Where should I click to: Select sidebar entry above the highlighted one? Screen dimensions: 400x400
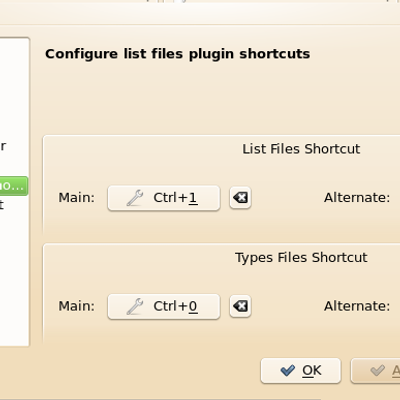tap(3, 146)
